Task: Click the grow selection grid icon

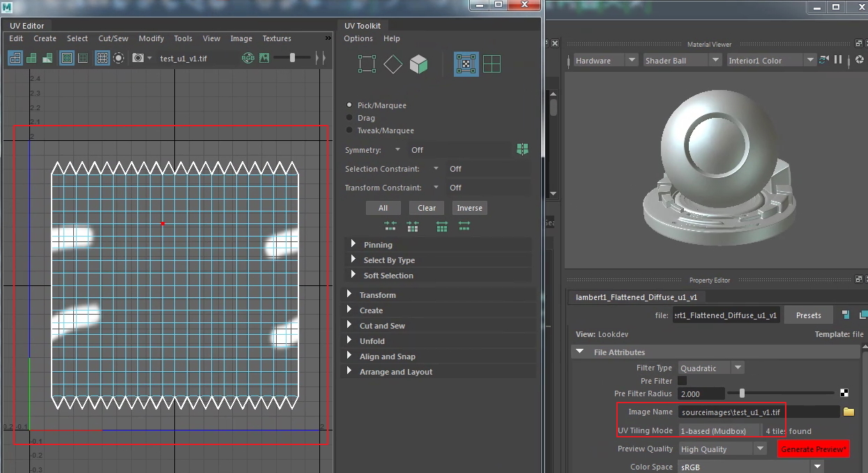Action: point(442,226)
